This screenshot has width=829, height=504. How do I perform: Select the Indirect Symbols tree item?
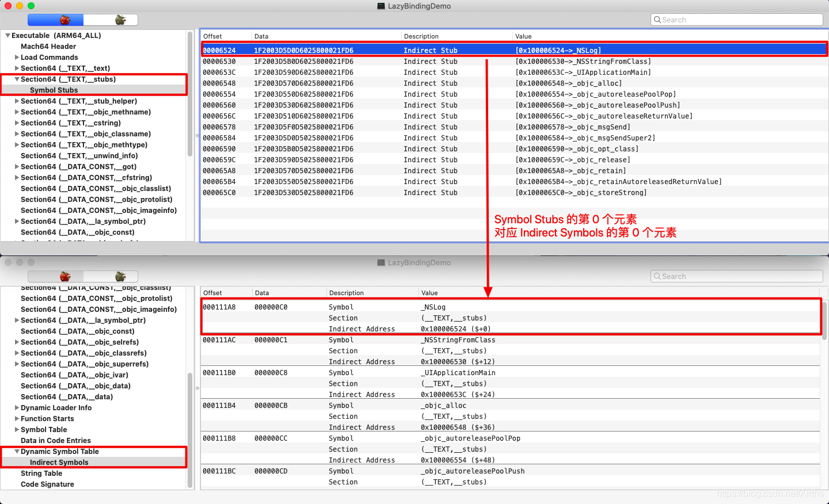click(x=59, y=463)
